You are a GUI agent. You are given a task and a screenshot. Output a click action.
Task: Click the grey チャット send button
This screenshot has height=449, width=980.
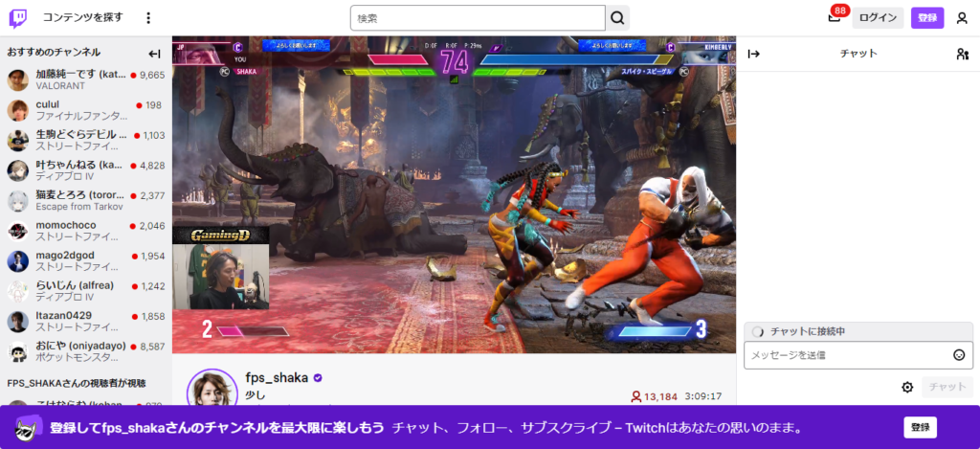point(947,387)
